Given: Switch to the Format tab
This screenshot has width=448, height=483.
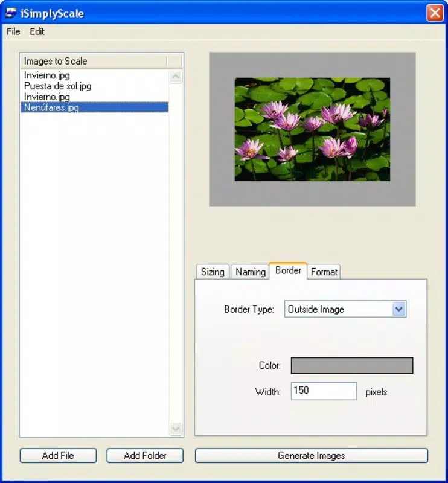Looking at the screenshot, I should coord(324,272).
